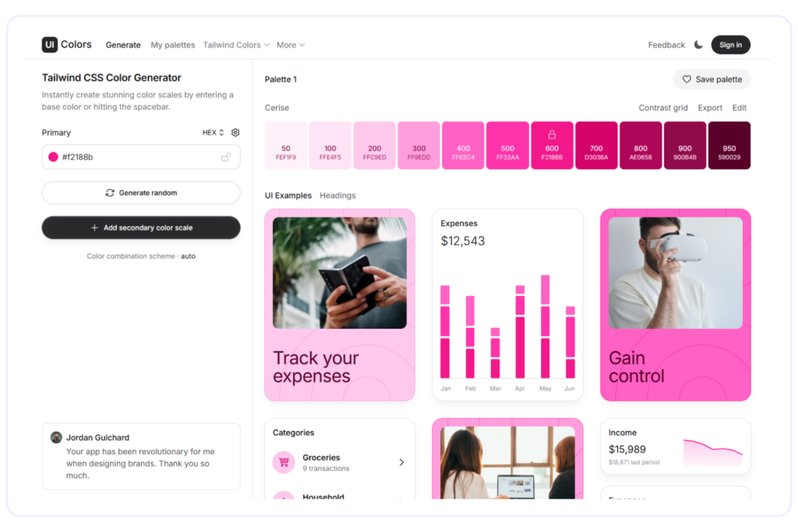Open color settings gear icon
798x532 pixels.
tap(235, 132)
